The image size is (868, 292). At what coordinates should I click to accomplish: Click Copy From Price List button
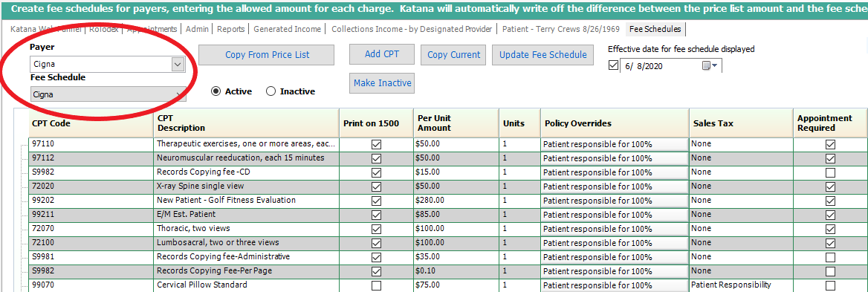click(x=267, y=55)
